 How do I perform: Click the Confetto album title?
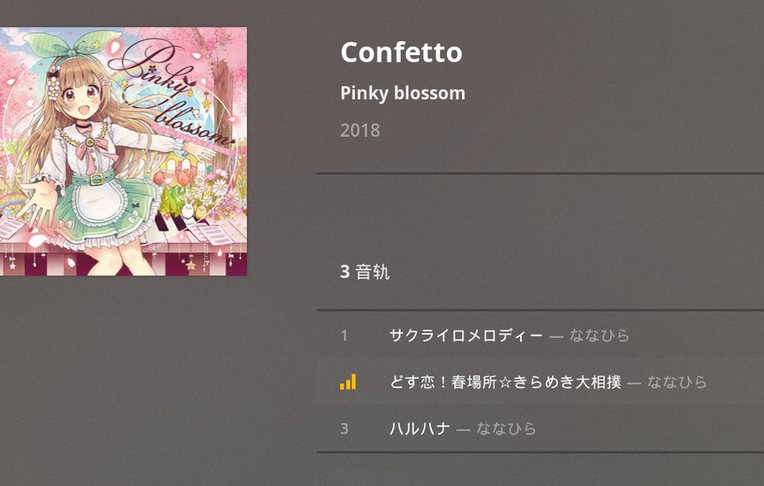(401, 52)
